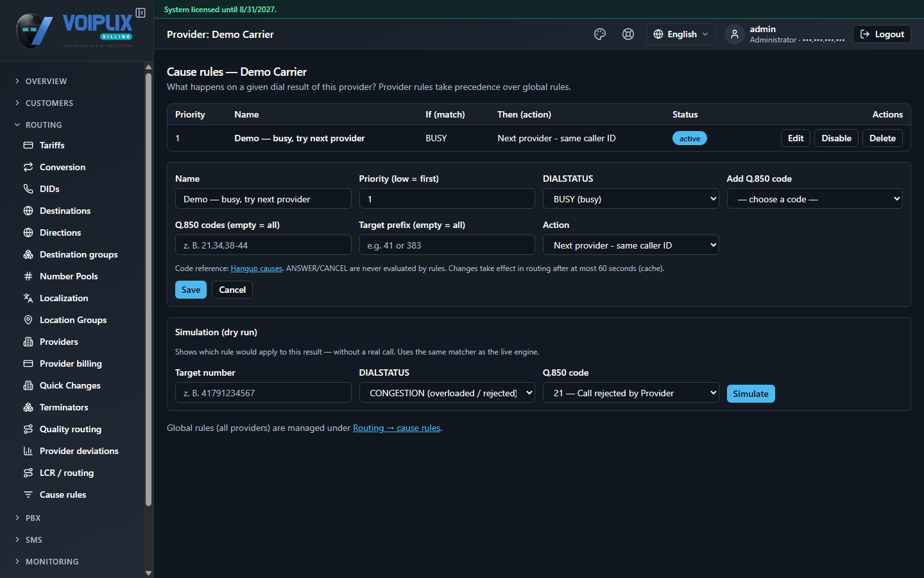
Task: Open simulation DIALSTATUS CONGESTION dropdown
Action: 447,393
